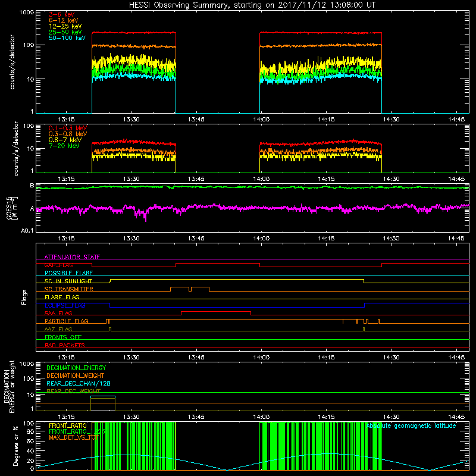Select the 'ECLIPSE_FLAG' label
The width and height of the screenshot is (476, 476).
[x=65, y=305]
